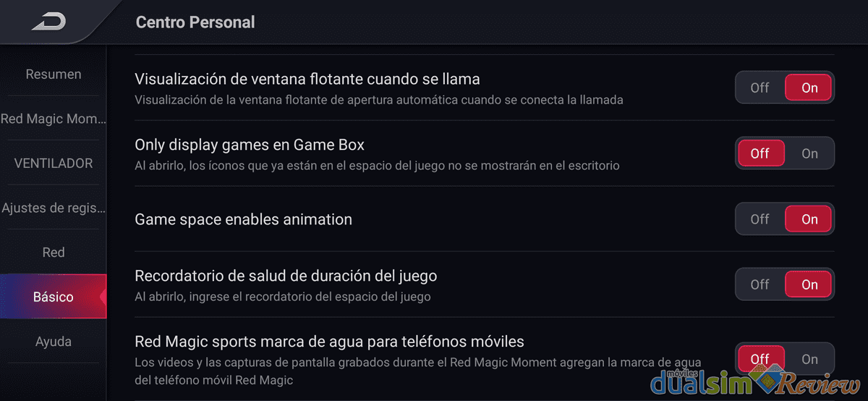Turn off floating window display toggle

(759, 88)
